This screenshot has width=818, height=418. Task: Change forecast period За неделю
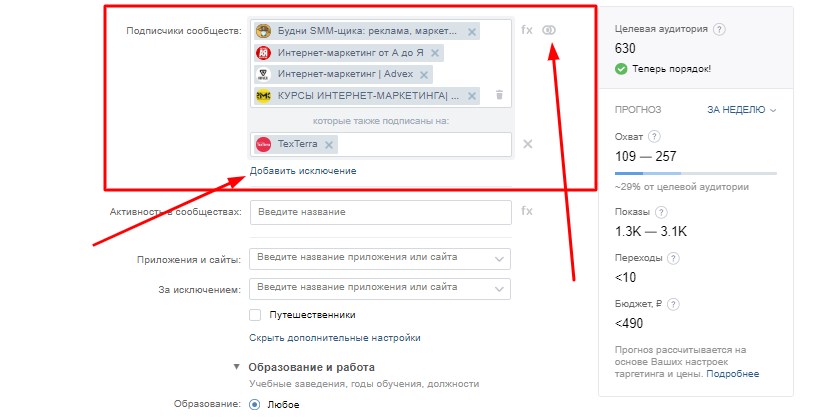[741, 110]
